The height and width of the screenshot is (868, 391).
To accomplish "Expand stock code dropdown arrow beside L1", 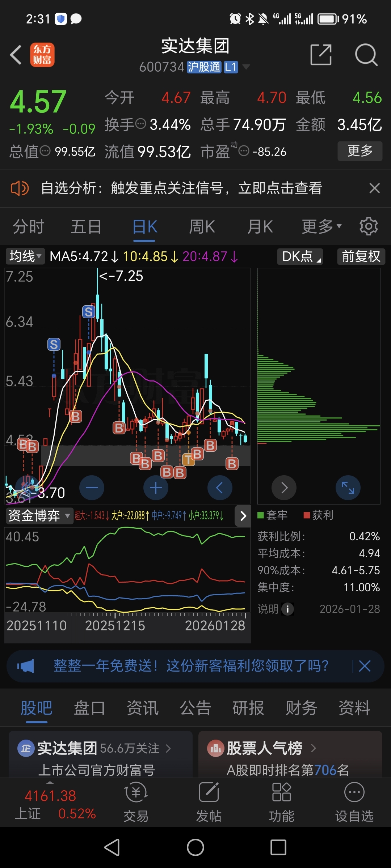I will tap(246, 67).
